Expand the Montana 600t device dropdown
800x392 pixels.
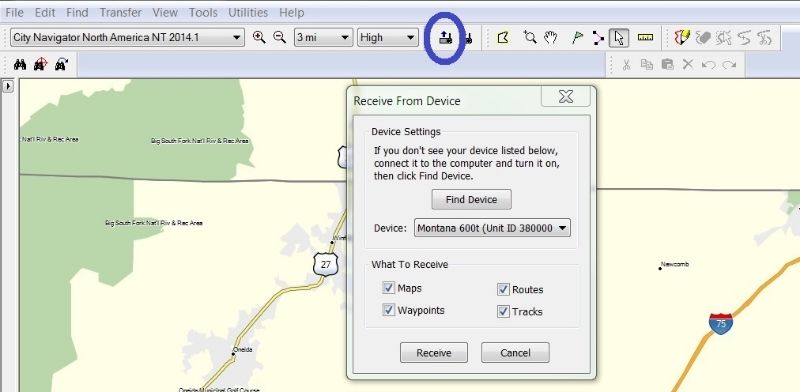492,228
